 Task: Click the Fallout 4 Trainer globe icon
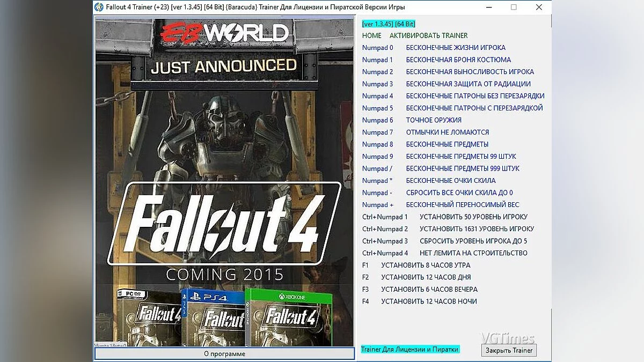pyautogui.click(x=98, y=8)
